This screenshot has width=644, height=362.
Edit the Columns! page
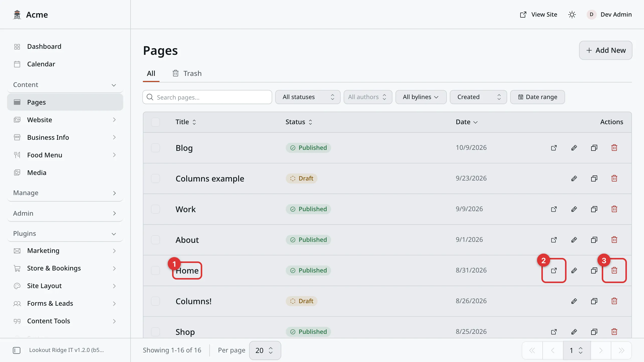(x=574, y=301)
